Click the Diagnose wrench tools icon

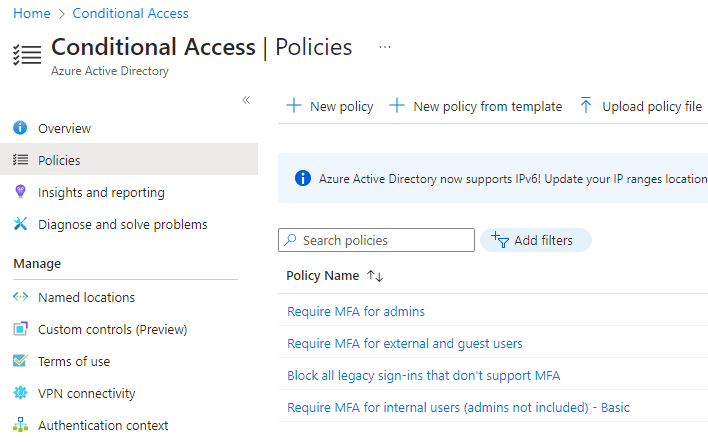[20, 223]
